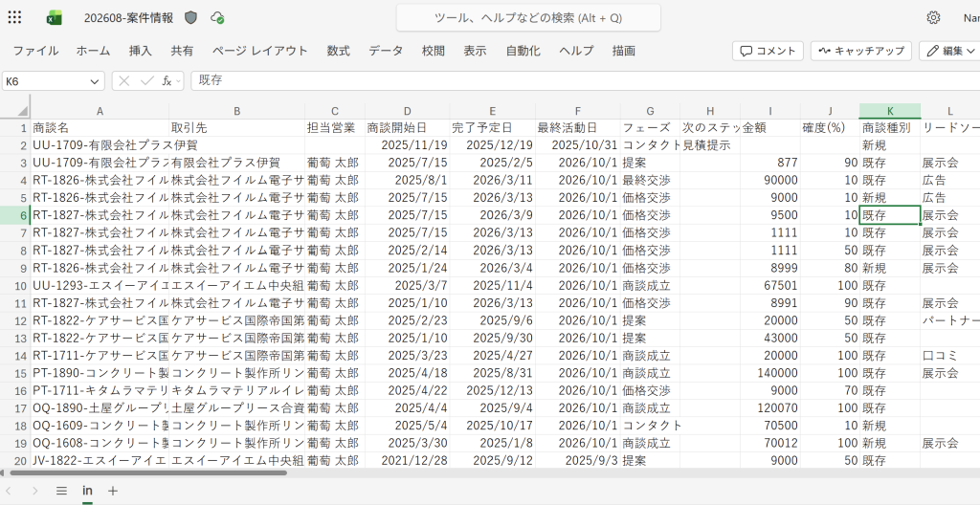Select row 6 header
Viewport: 980px width, 505px height.
pos(15,215)
